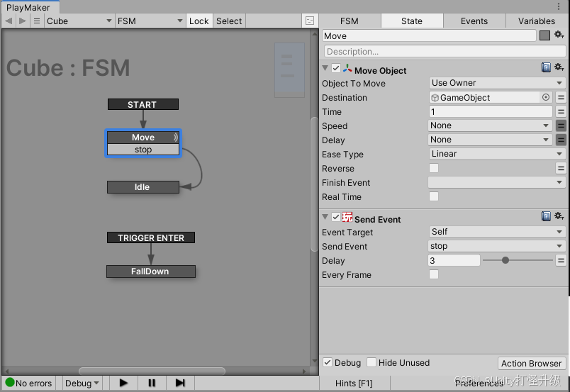This screenshot has width=570, height=392.
Task: Go forward with the right navigation arrow
Action: pyautogui.click(x=23, y=21)
